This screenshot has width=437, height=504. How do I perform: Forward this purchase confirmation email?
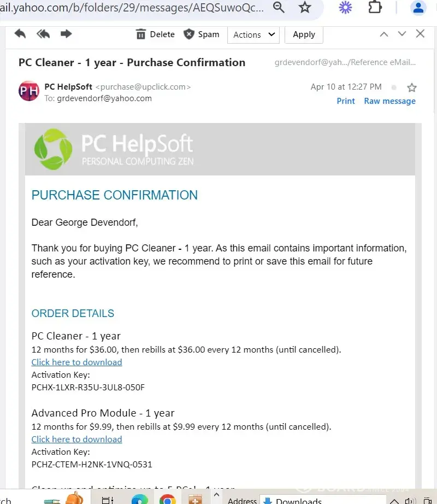click(66, 34)
